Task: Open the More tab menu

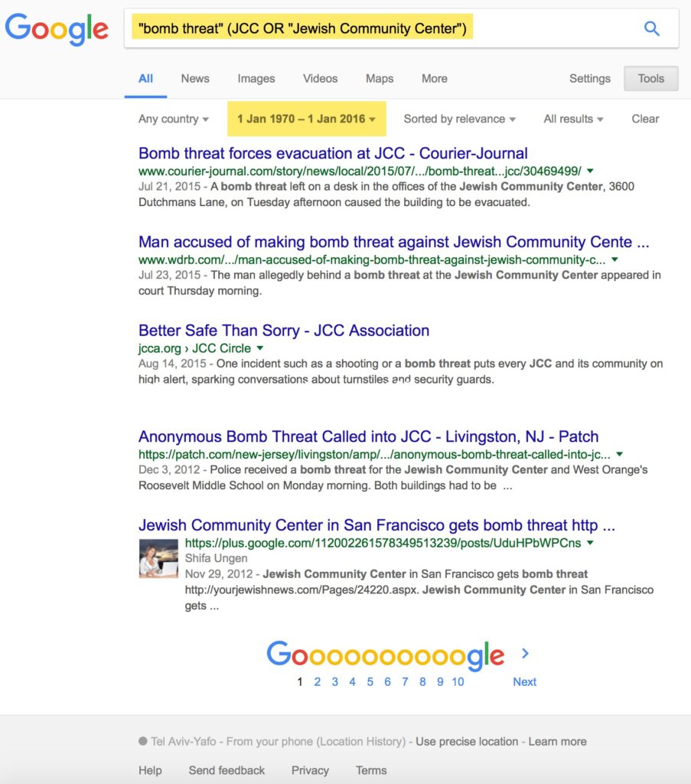Action: 434,79
